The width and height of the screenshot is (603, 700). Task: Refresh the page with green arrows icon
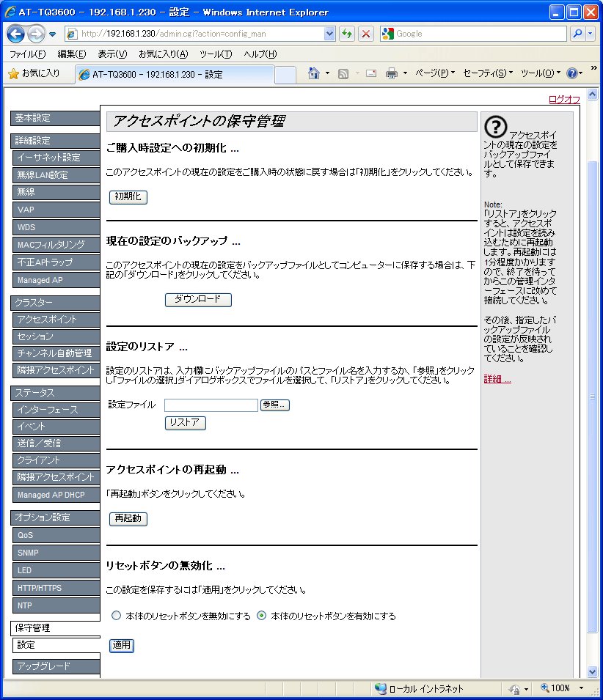tap(347, 34)
